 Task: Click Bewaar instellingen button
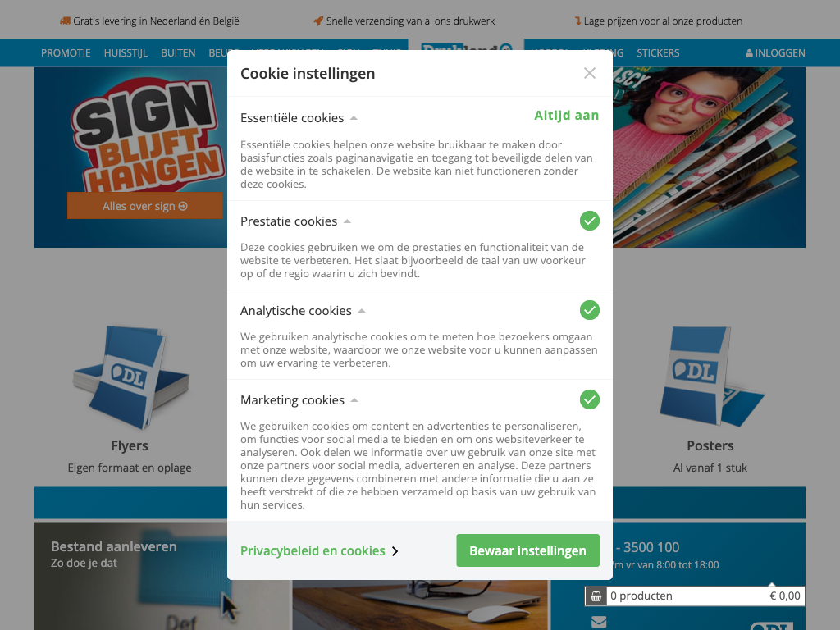(527, 550)
